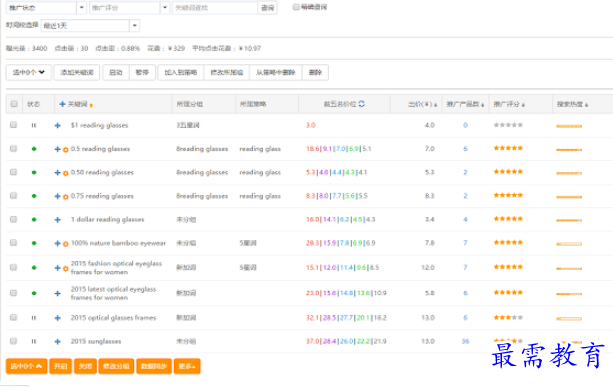The height and width of the screenshot is (387, 613).
Task: Click gear icon for '2015 fashion optical eyeglass' row
Action: (x=66, y=268)
